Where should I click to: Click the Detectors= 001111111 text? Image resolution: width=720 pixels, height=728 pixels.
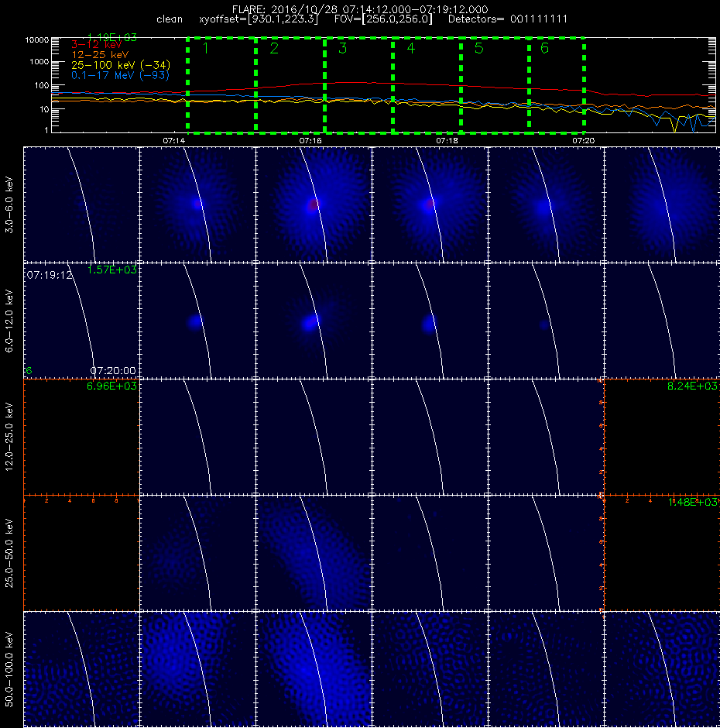507,19
